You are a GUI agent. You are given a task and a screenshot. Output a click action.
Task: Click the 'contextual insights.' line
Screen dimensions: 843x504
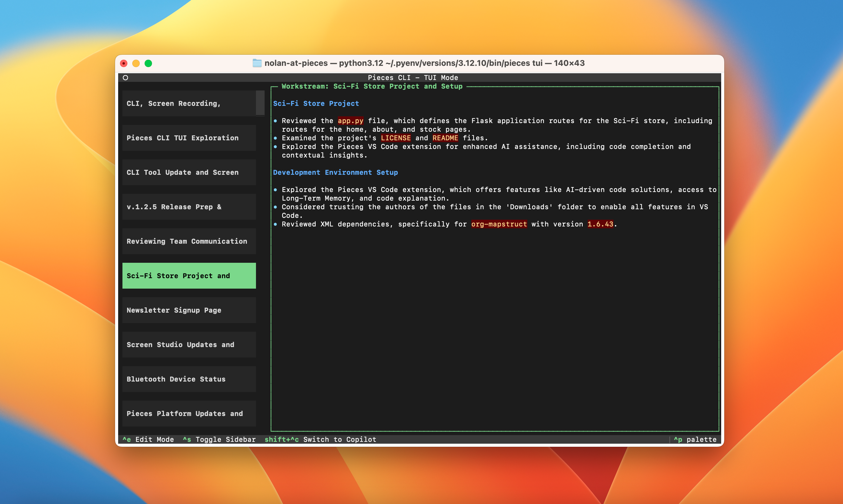pyautogui.click(x=325, y=155)
